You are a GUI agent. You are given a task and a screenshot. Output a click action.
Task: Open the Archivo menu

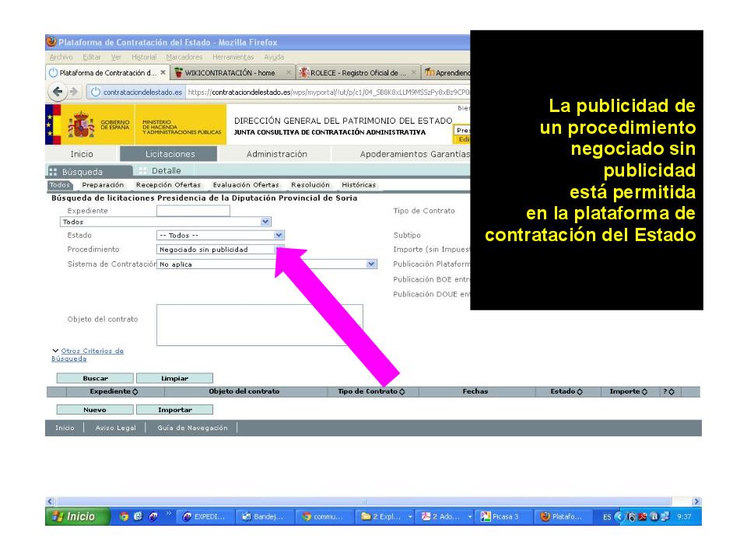pyautogui.click(x=61, y=57)
